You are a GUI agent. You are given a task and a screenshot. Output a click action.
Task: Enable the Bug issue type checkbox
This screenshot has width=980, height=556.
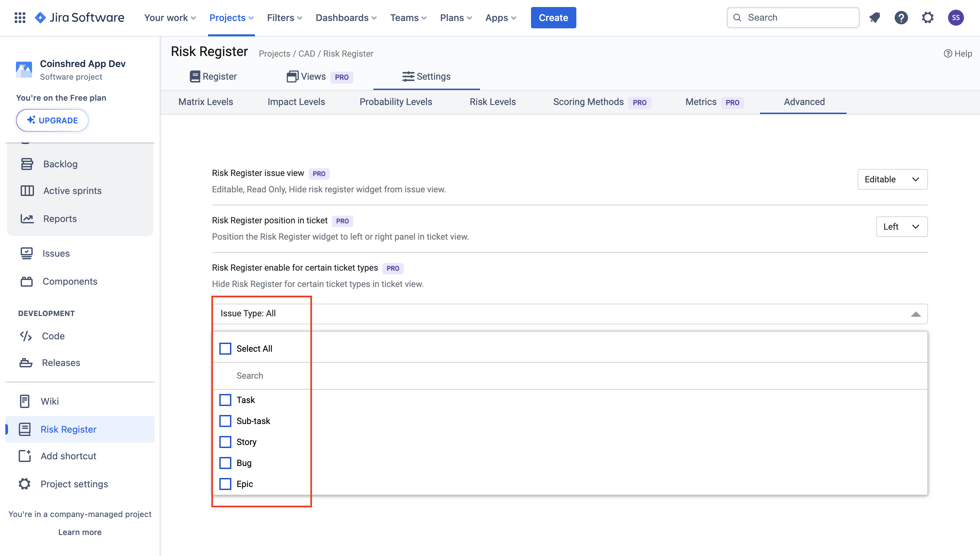click(225, 463)
